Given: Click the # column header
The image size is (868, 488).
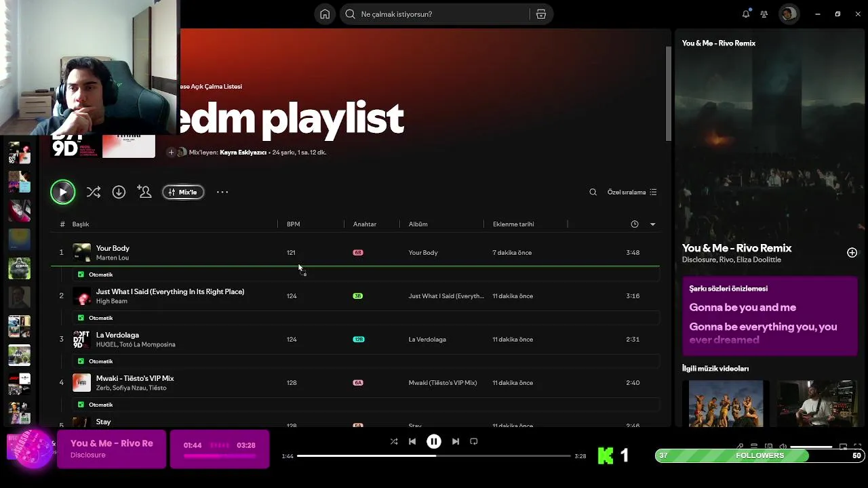Looking at the screenshot, I should (x=62, y=224).
